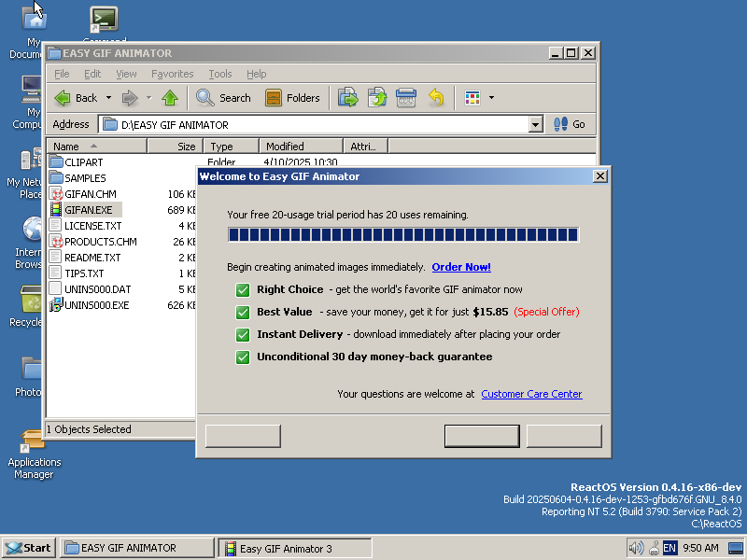This screenshot has width=747, height=560.
Task: Select the Command Prompt desktop icon
Action: (x=104, y=24)
